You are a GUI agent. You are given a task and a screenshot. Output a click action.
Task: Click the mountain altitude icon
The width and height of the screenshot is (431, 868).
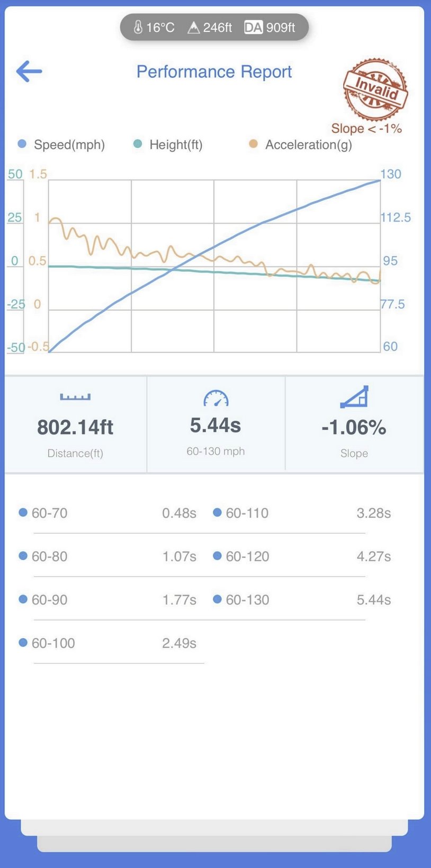click(194, 27)
